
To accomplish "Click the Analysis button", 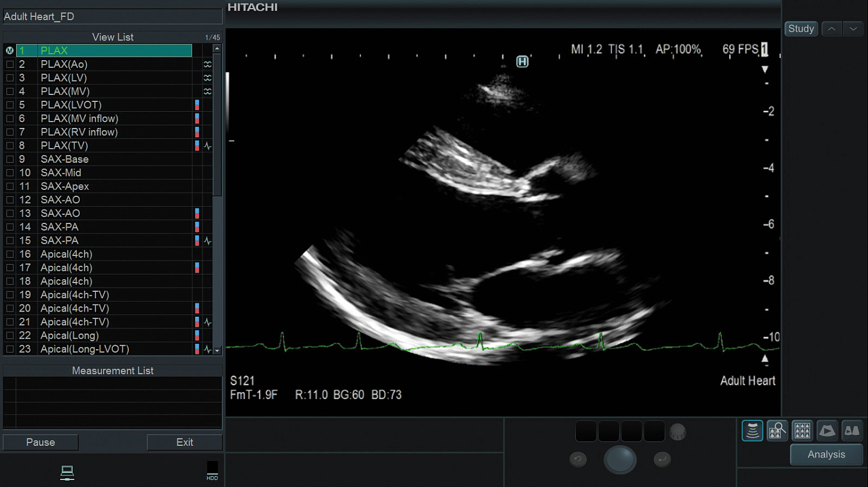I will click(x=826, y=455).
